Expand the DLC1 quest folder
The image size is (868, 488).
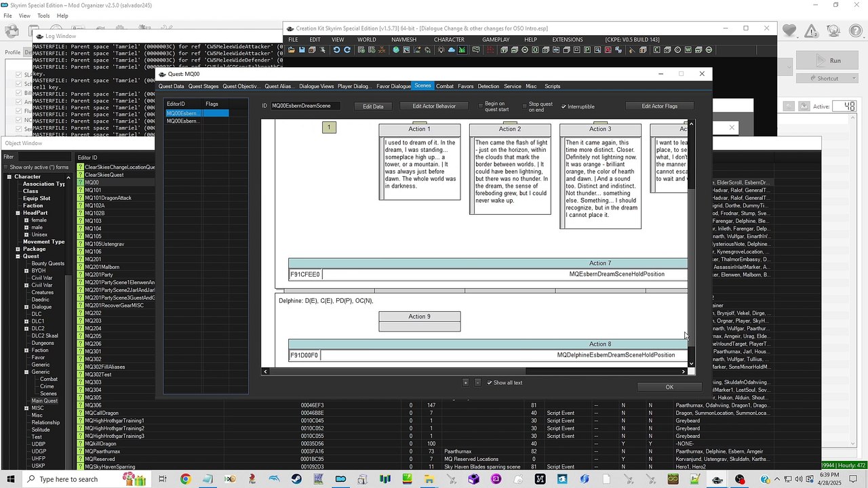pyautogui.click(x=26, y=321)
